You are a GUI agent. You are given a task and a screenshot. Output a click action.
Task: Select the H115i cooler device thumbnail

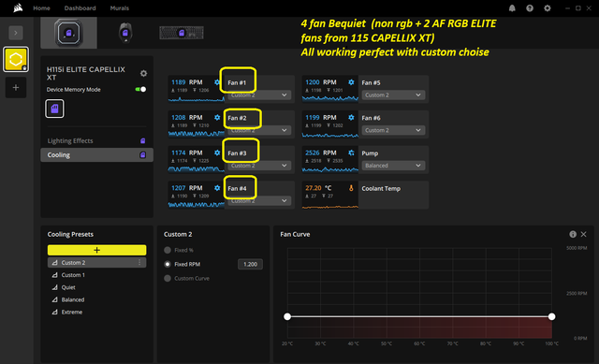pyautogui.click(x=68, y=34)
